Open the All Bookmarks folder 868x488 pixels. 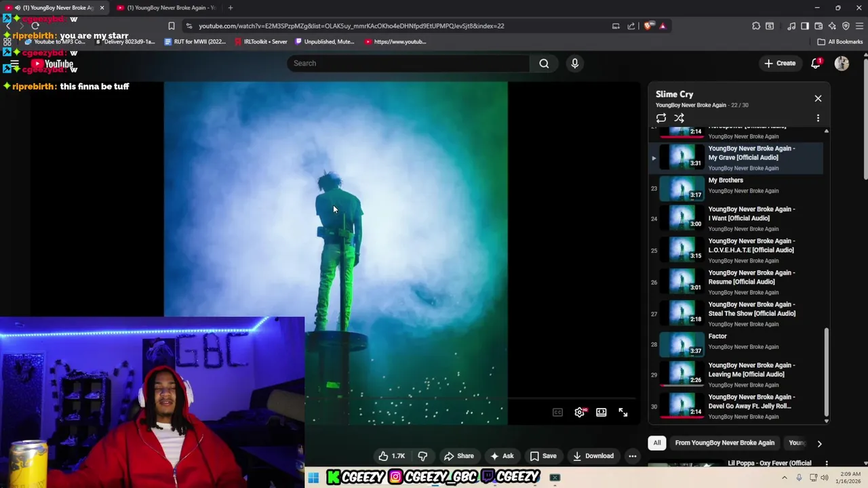click(840, 41)
